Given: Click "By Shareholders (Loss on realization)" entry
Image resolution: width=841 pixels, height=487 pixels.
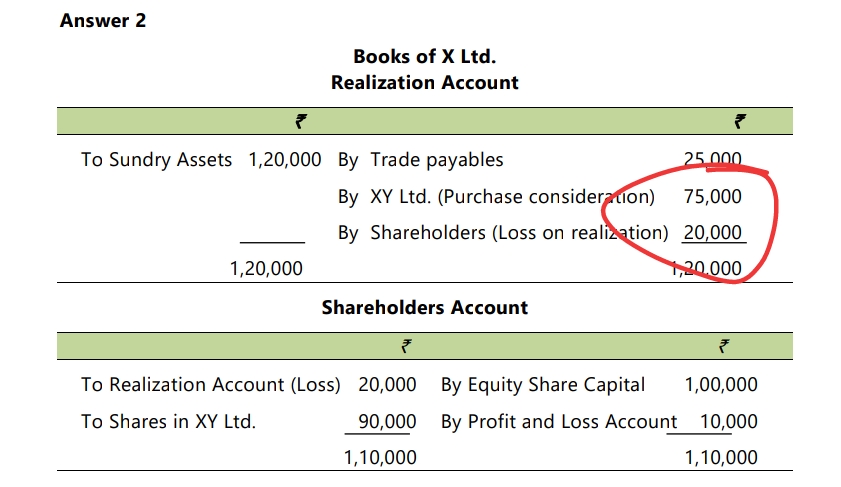Looking at the screenshot, I should coord(503,233).
